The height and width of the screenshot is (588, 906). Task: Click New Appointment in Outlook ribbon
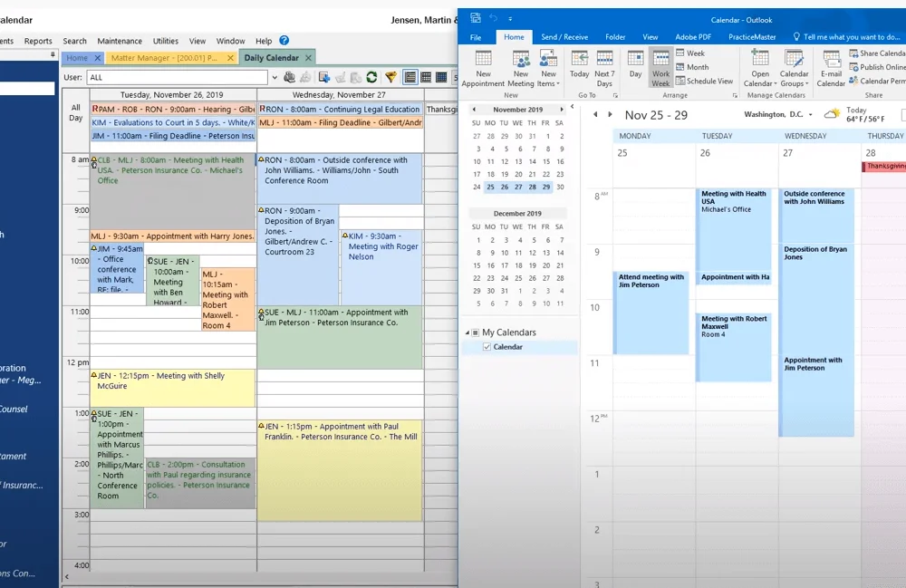[x=483, y=68]
